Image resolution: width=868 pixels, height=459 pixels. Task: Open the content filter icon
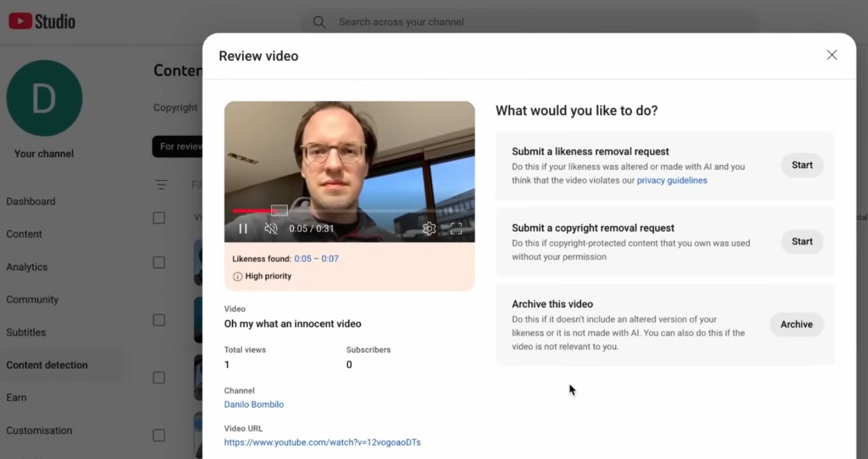161,185
